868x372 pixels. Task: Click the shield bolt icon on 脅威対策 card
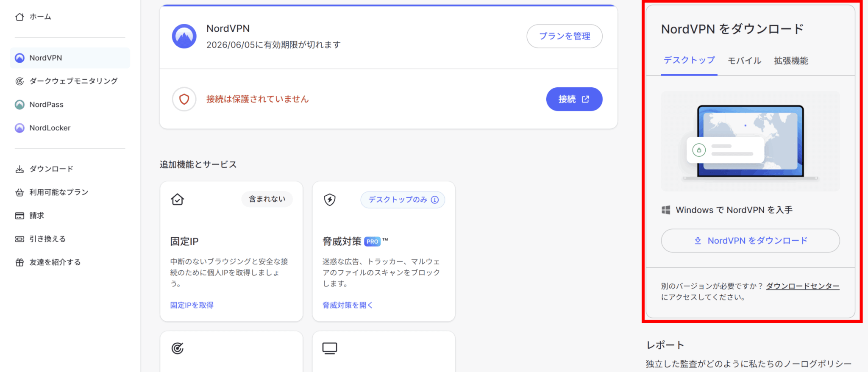tap(330, 199)
